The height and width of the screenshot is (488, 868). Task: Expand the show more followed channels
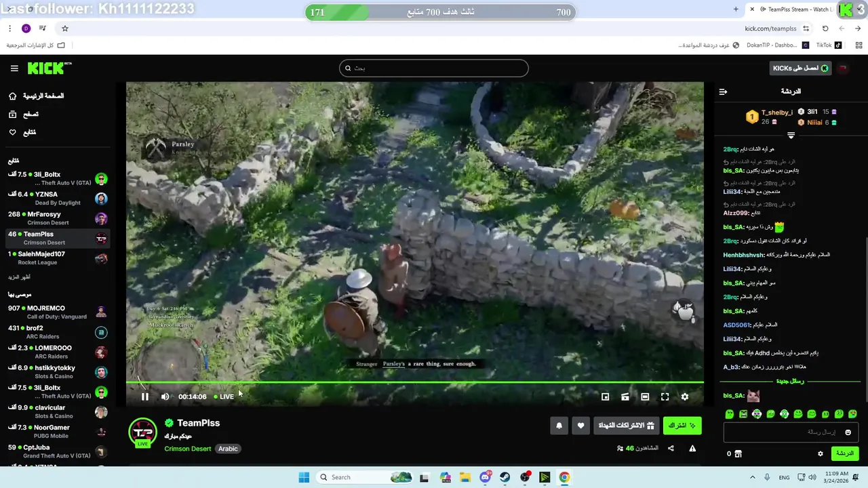coord(19,277)
